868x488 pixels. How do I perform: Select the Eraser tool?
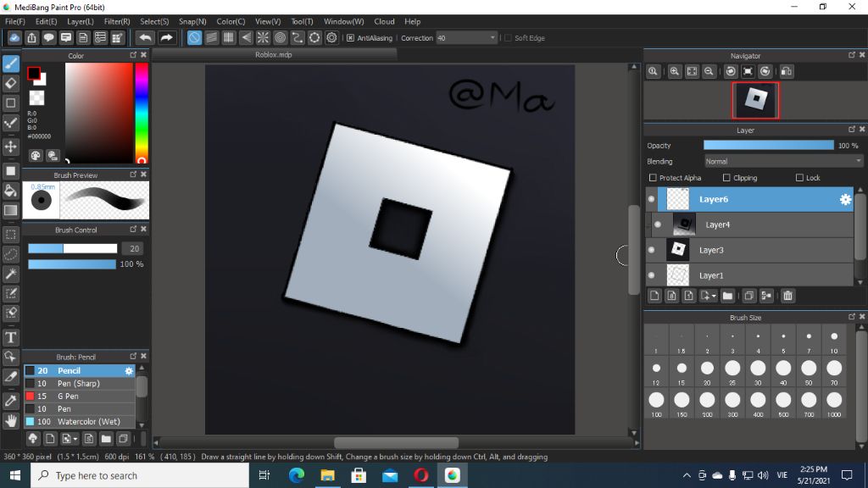(11, 81)
